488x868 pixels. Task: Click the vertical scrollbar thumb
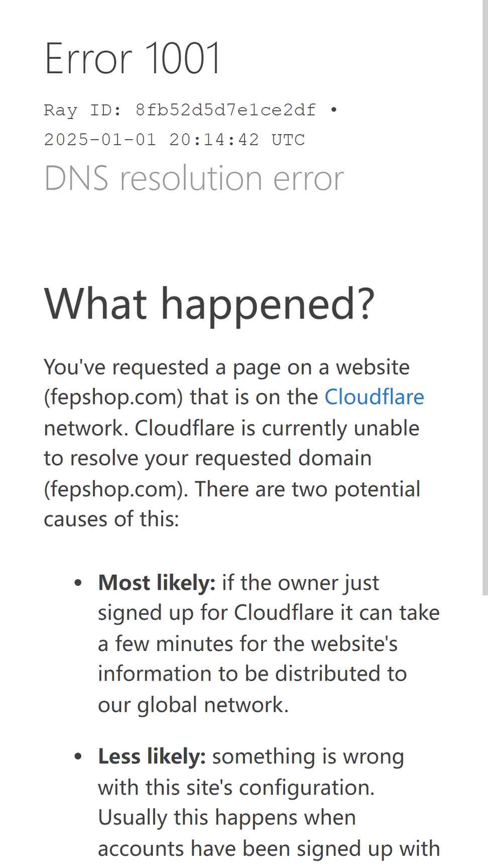coord(485,297)
